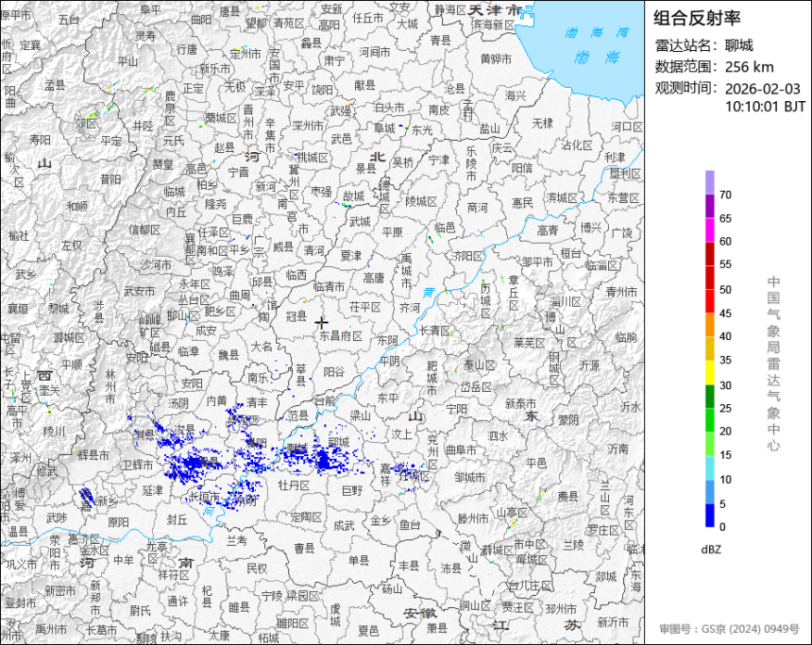
Task: Click the 泰山区 map label
Action: pyautogui.click(x=480, y=365)
